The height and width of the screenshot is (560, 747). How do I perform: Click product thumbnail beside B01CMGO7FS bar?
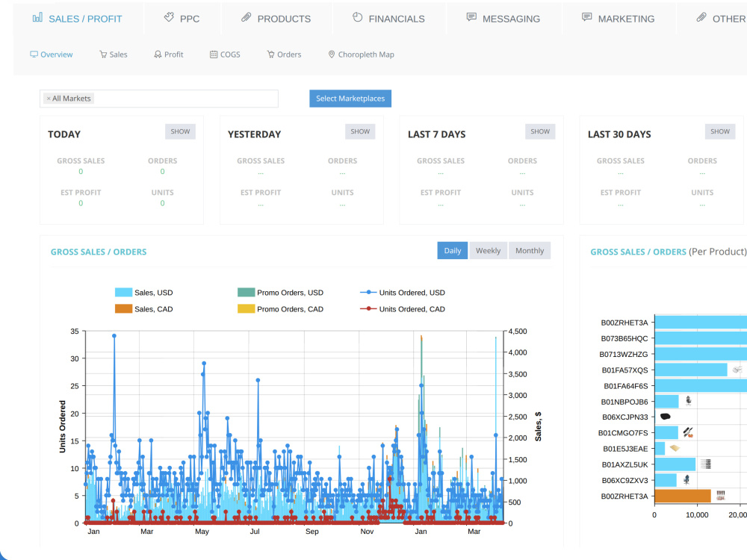(x=688, y=432)
